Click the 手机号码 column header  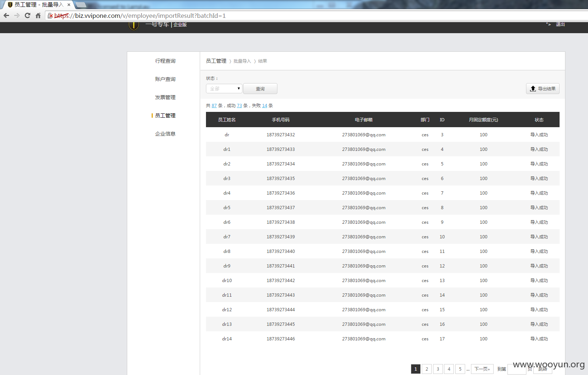click(281, 120)
